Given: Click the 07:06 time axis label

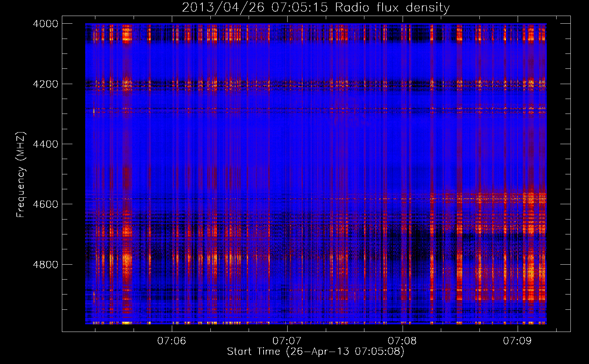Looking at the screenshot, I should point(171,341).
